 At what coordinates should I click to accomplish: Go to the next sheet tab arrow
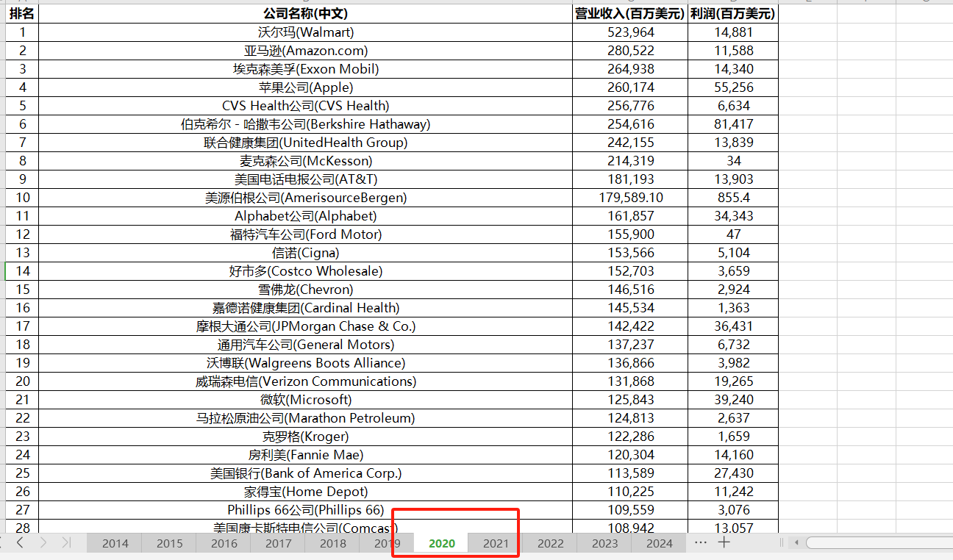pyautogui.click(x=43, y=542)
